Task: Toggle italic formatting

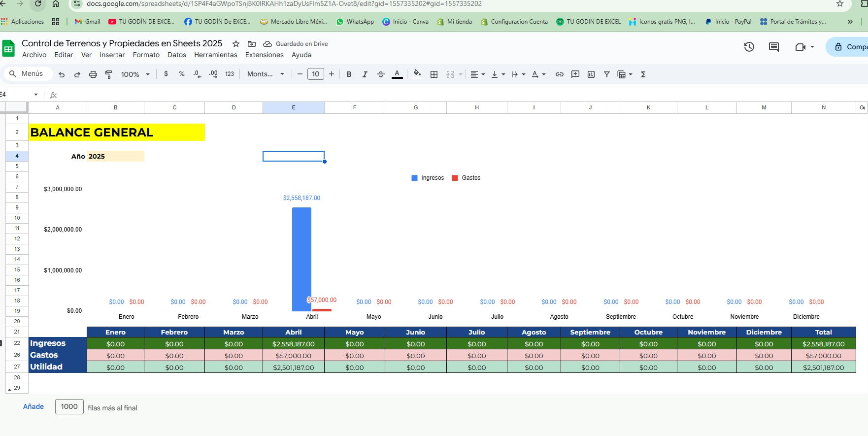Action: point(365,74)
